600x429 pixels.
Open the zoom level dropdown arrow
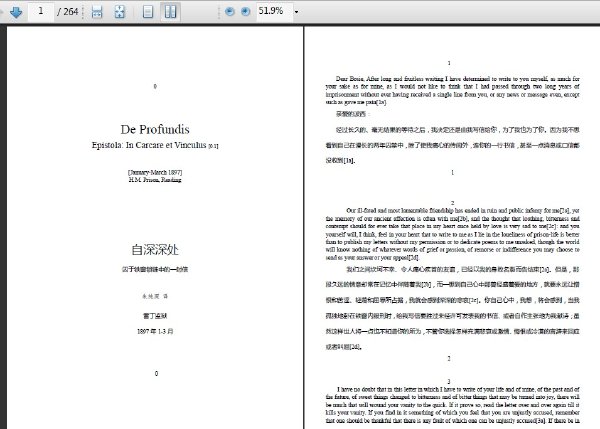click(297, 12)
